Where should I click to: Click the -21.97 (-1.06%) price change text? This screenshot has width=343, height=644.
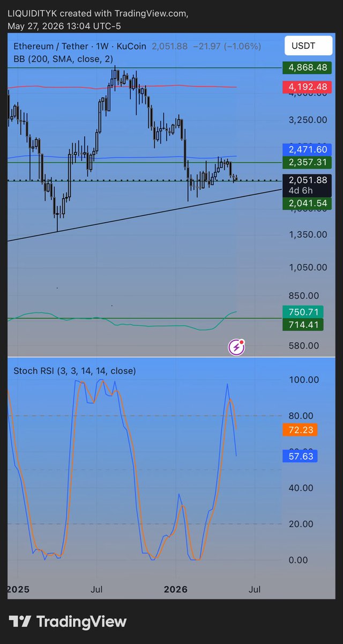[226, 47]
